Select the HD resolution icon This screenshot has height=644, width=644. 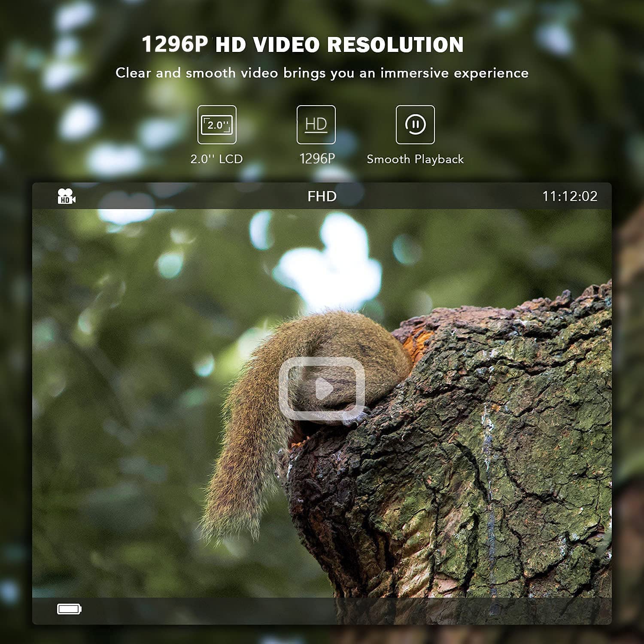[316, 125]
